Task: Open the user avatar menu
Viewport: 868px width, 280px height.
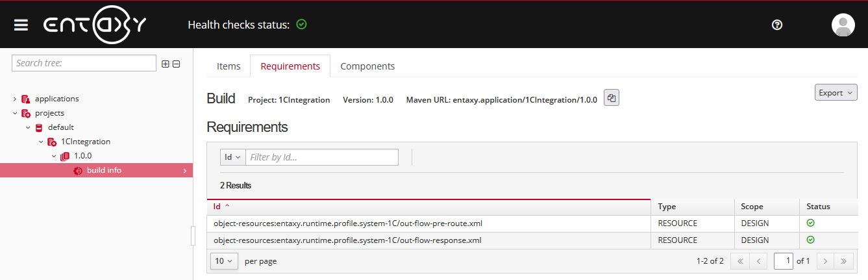Action: [x=843, y=25]
